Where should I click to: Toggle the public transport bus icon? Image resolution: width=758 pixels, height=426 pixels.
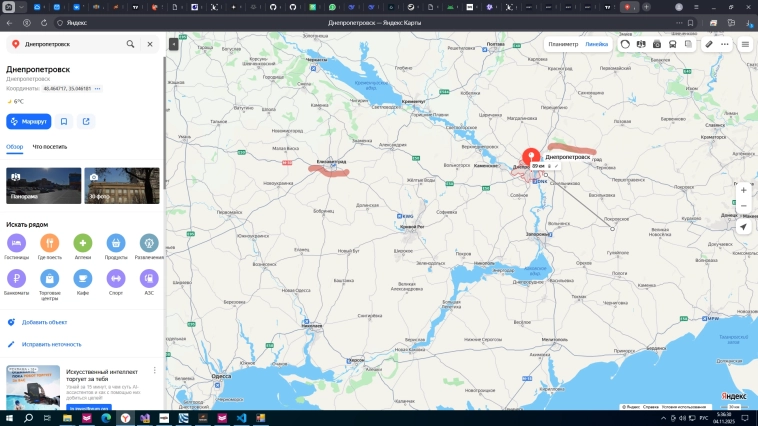pos(672,44)
